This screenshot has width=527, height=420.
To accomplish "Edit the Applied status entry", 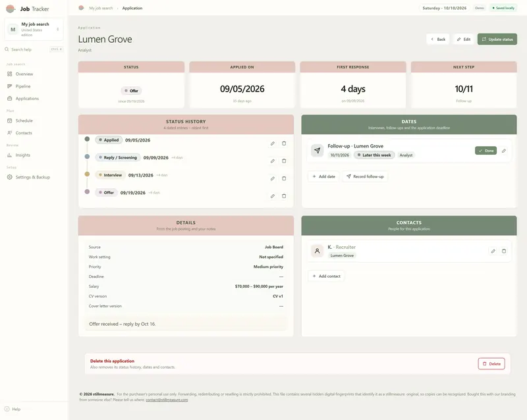I will click(x=273, y=144).
